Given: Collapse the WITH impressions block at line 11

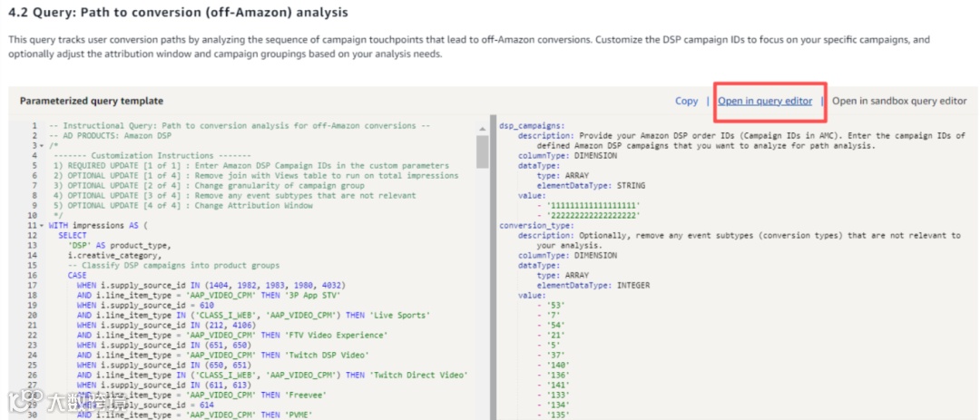Looking at the screenshot, I should tap(41, 225).
